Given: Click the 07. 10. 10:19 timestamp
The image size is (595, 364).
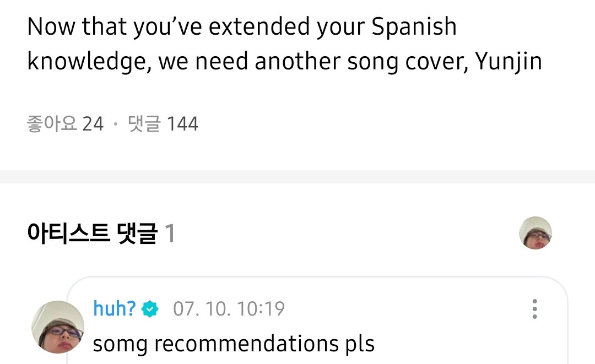Looking at the screenshot, I should [x=229, y=308].
